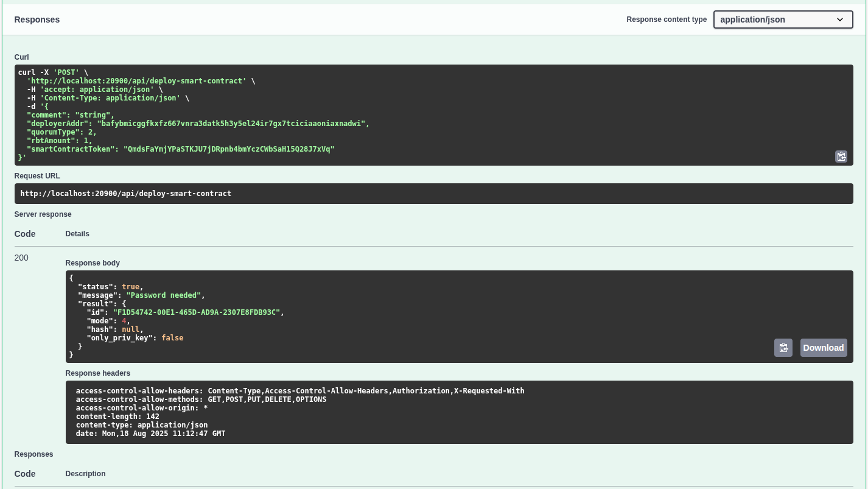The height and width of the screenshot is (489, 868).
Task: Click the Server response label
Action: coord(43,214)
